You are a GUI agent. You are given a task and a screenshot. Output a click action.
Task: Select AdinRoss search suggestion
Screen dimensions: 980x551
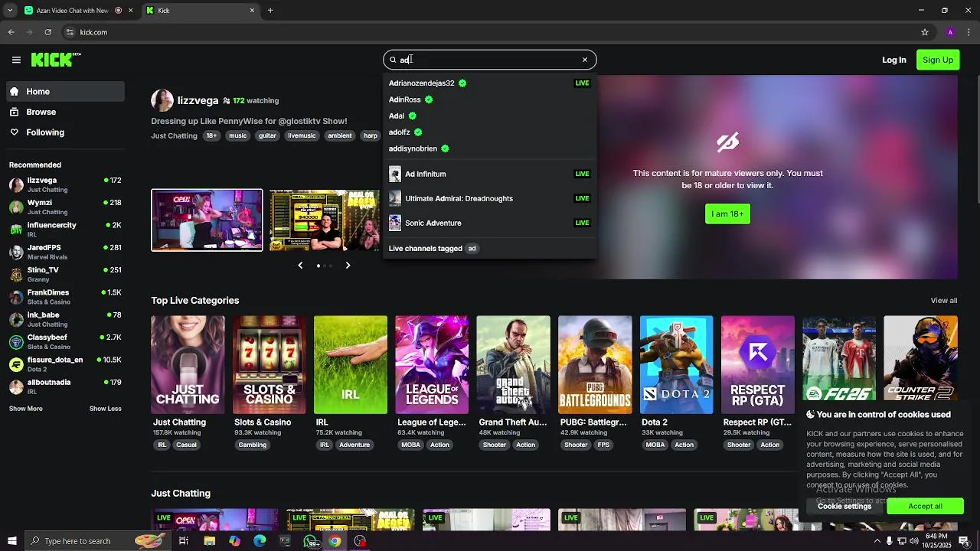pos(489,99)
